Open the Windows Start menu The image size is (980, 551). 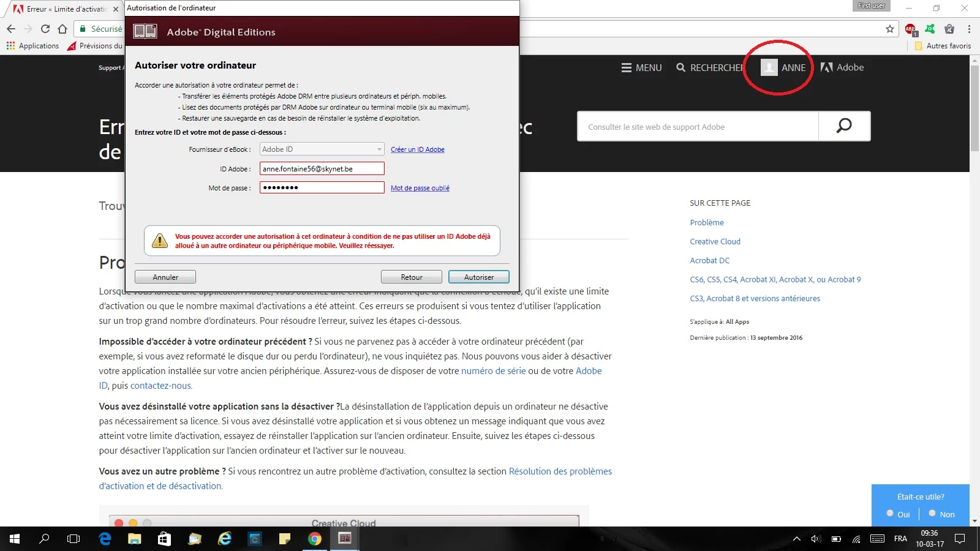pyautogui.click(x=15, y=539)
